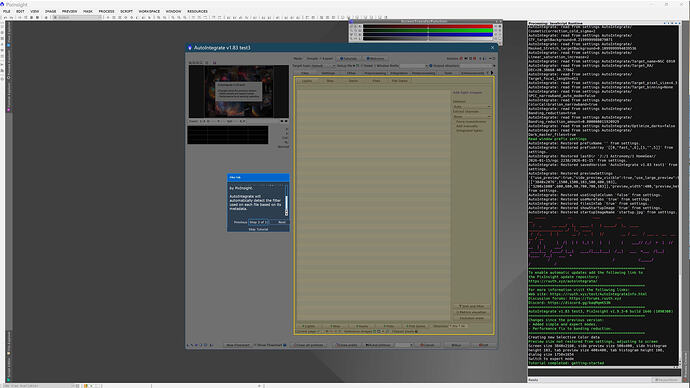This screenshot has width=690, height=388.
Task: Add files with bottom Lights button
Action: pyautogui.click(x=309, y=326)
